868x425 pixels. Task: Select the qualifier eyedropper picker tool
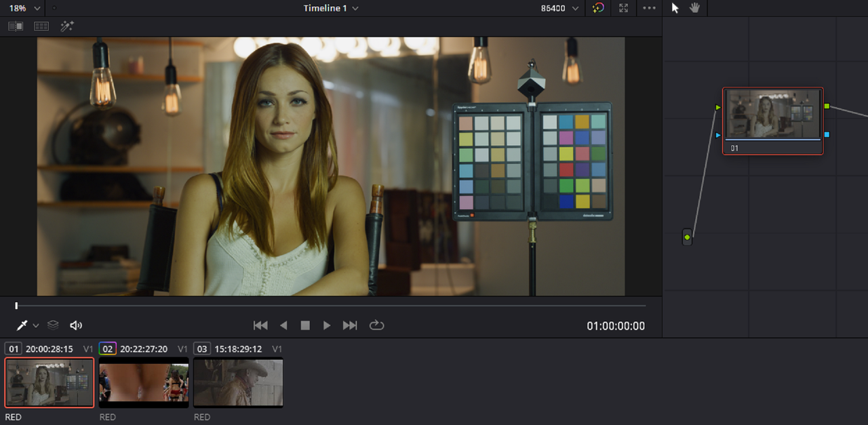pyautogui.click(x=22, y=325)
